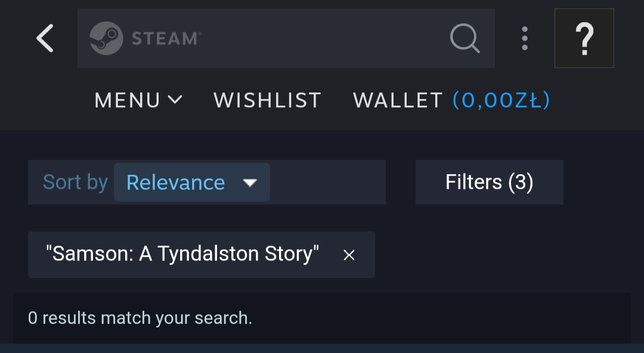
Task: Open the MENU navigation item
Action: pyautogui.click(x=128, y=100)
